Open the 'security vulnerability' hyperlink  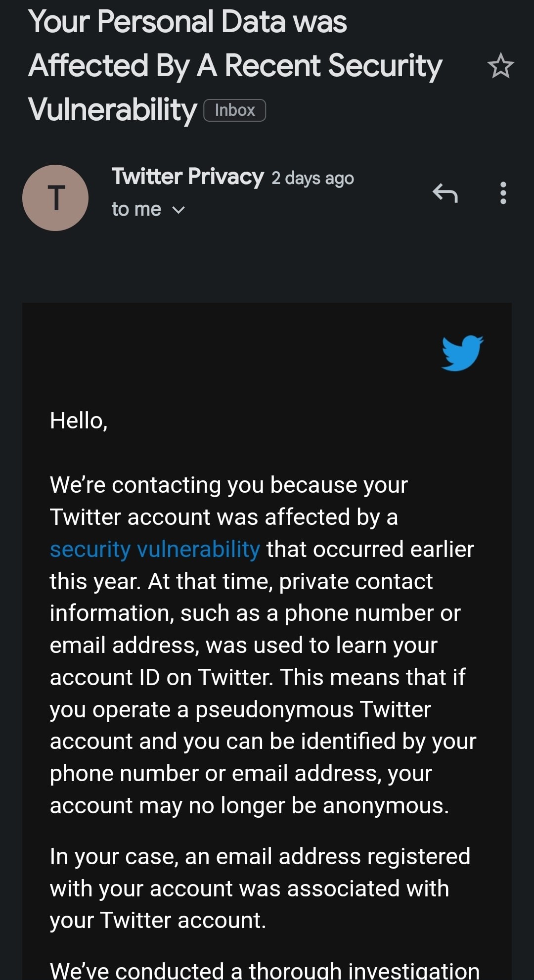point(155,549)
